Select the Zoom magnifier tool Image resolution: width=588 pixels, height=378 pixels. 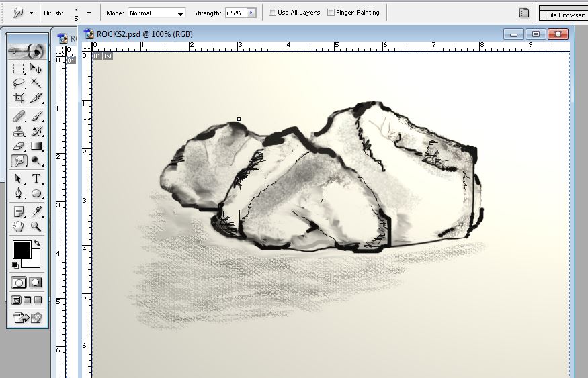[x=36, y=226]
